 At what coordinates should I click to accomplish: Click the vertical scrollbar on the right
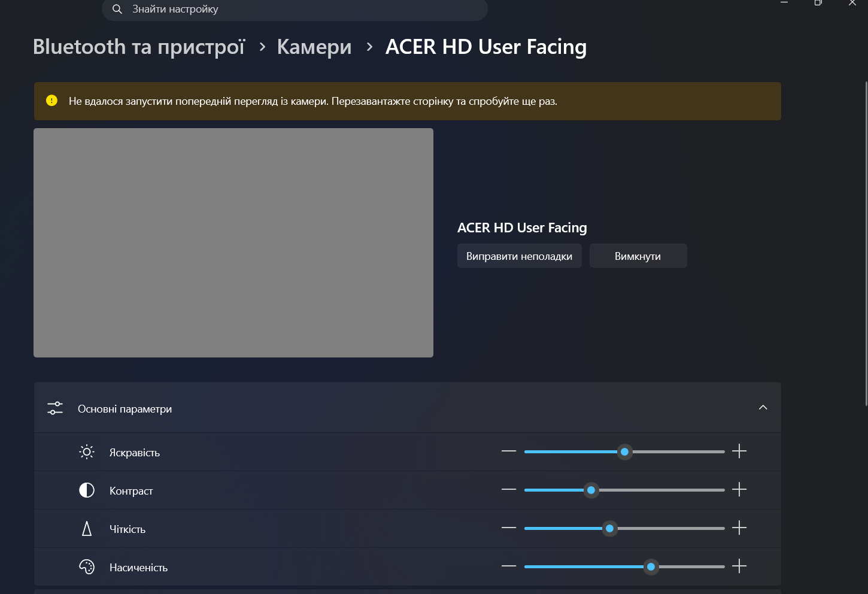point(866,243)
